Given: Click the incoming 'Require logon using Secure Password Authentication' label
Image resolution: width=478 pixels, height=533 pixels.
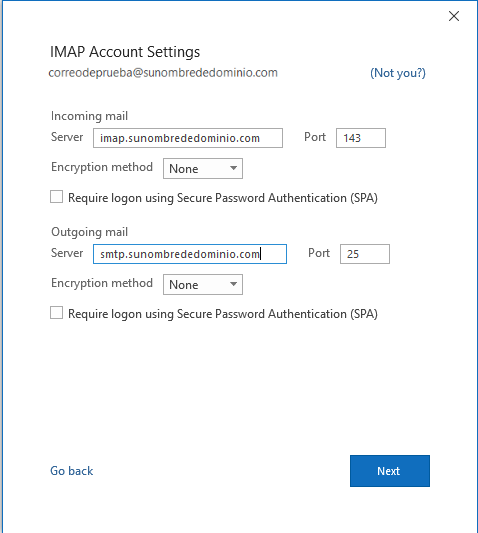Looking at the screenshot, I should pos(223,198).
